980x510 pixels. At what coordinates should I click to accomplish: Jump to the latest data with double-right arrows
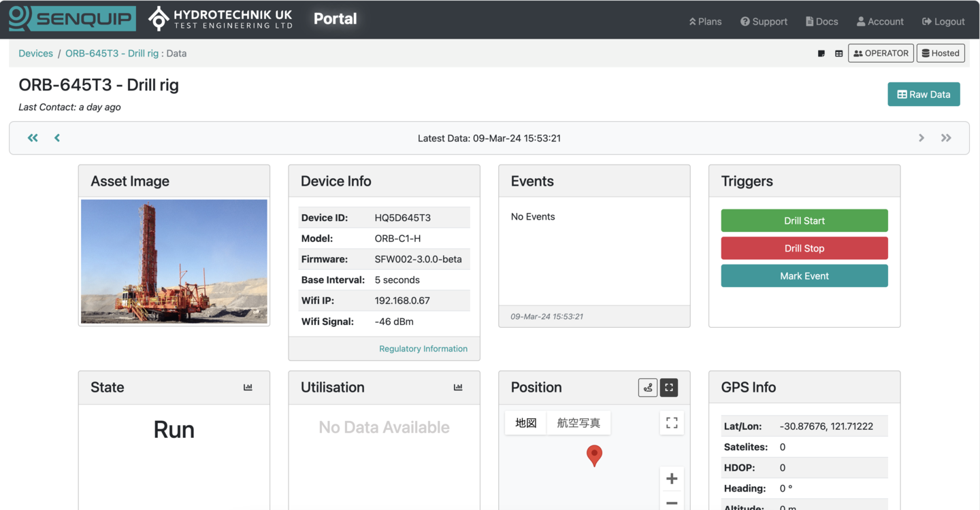946,138
